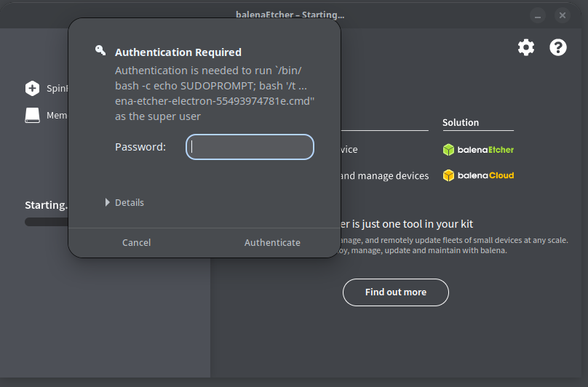588x387 pixels.
Task: Click the balenaEtcher – Starting title bar text
Action: coord(290,15)
